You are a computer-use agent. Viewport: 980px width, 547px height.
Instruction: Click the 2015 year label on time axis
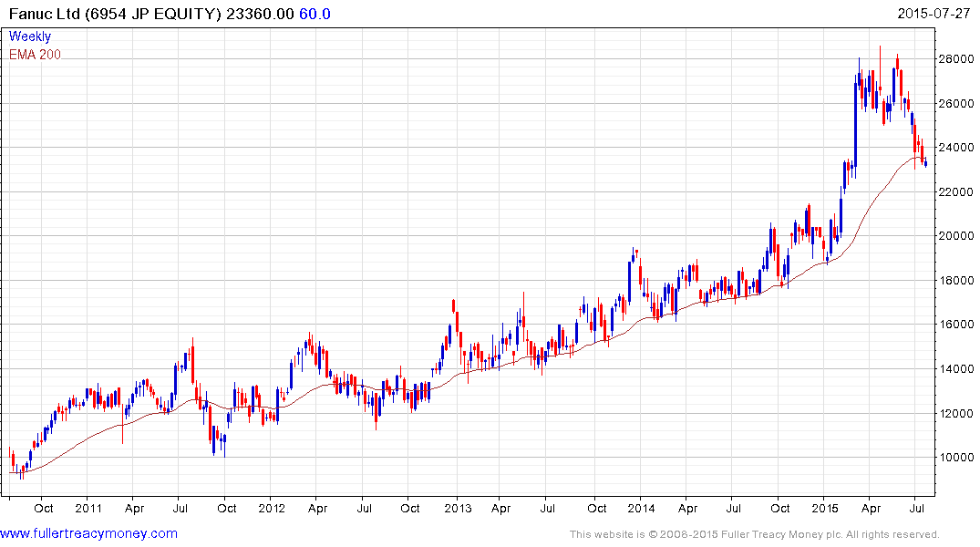(x=825, y=508)
